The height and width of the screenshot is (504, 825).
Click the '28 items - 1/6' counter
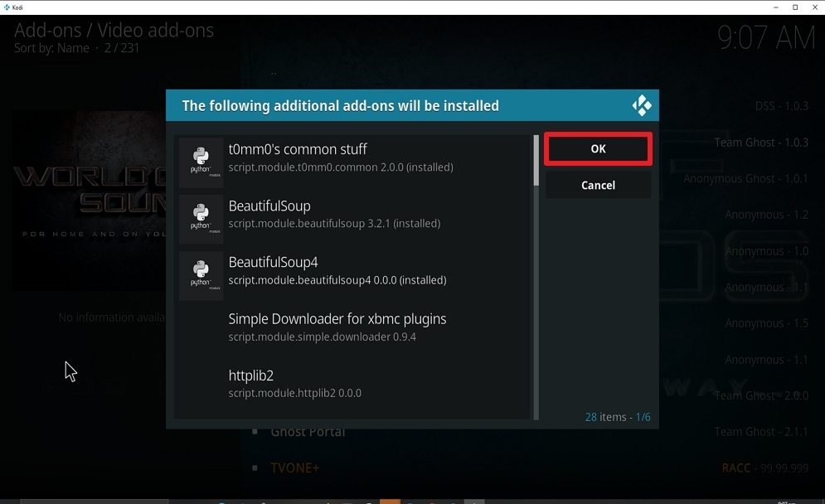tap(617, 417)
